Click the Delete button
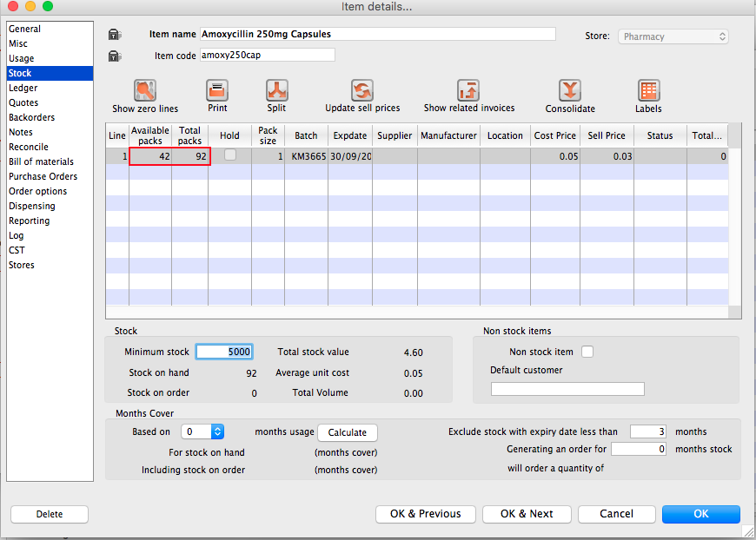Viewport: 756px width, 540px height. tap(50, 514)
